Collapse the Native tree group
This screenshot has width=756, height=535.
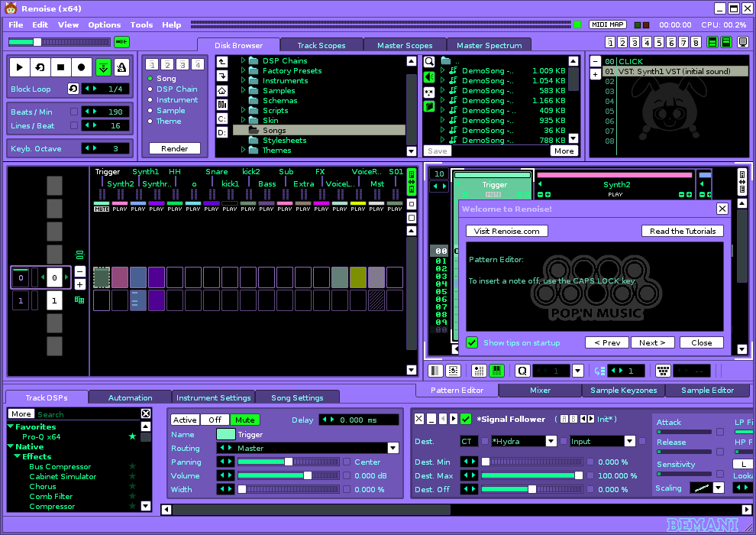click(11, 446)
